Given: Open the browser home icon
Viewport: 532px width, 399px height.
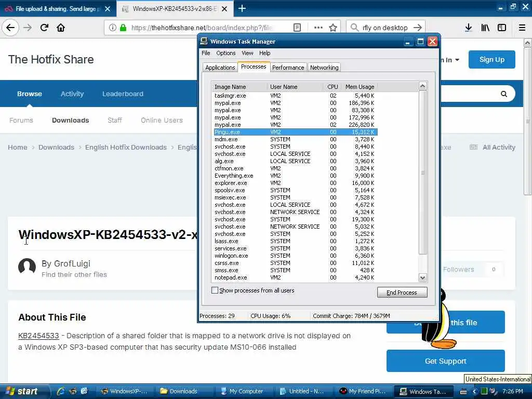Looking at the screenshot, I should (61, 28).
